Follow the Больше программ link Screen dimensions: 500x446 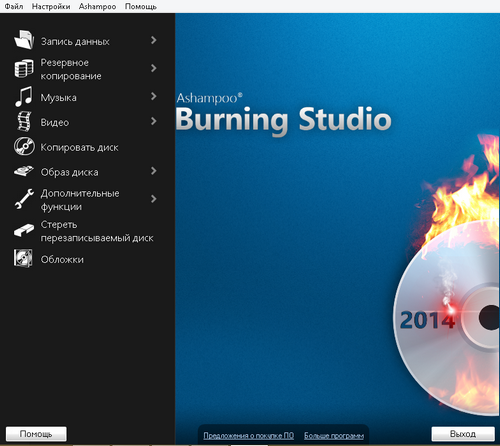[334, 435]
